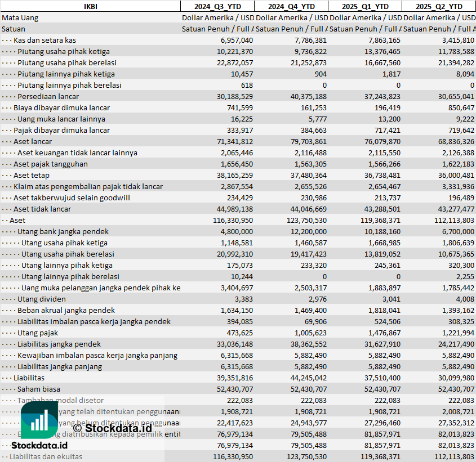
Task: Select the Satuan row label
Action: tap(14, 29)
